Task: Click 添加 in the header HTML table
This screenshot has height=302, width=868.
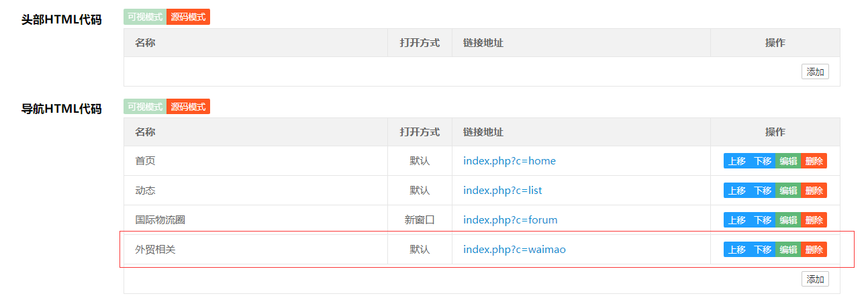Action: [815, 72]
